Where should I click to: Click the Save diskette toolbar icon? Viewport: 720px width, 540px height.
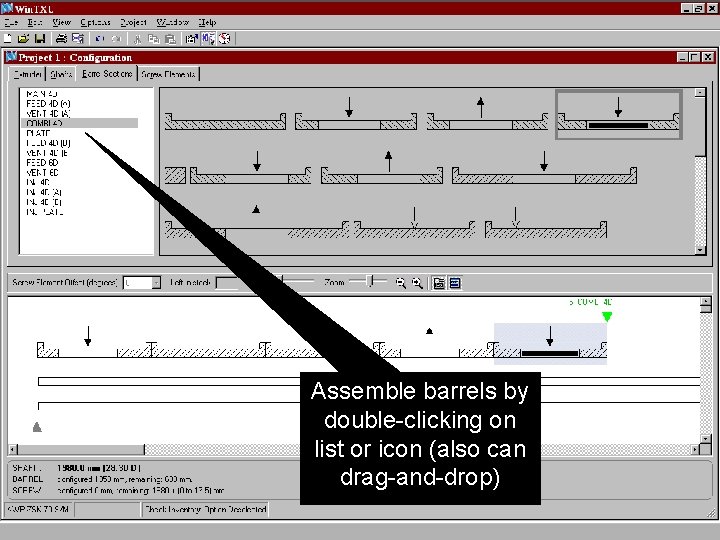tap(40, 39)
